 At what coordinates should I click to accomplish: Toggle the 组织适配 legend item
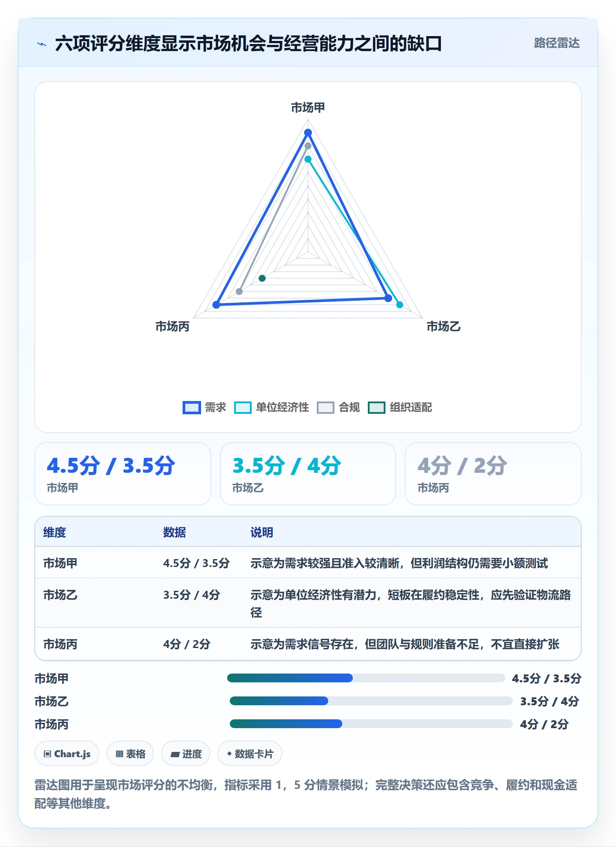coord(400,407)
